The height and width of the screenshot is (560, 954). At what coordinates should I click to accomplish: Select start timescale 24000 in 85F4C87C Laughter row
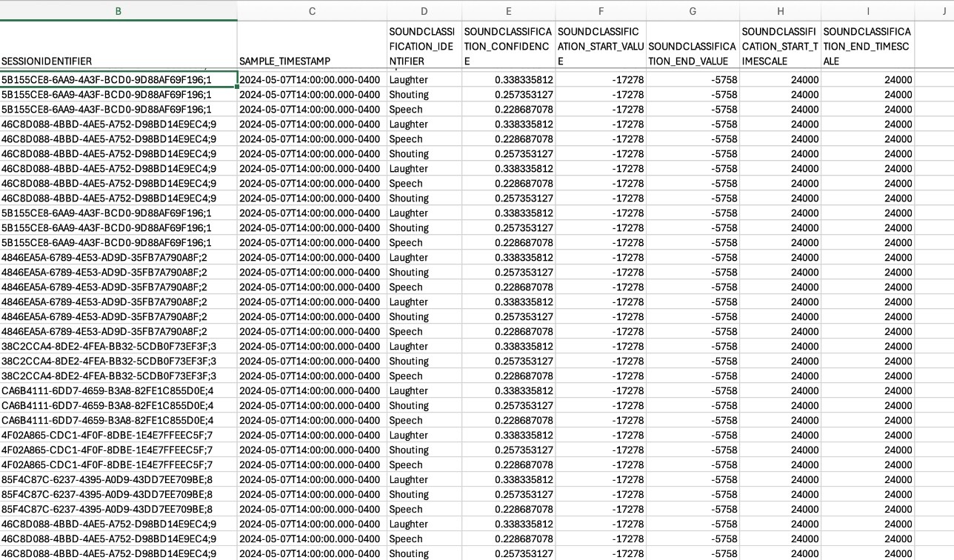(781, 479)
